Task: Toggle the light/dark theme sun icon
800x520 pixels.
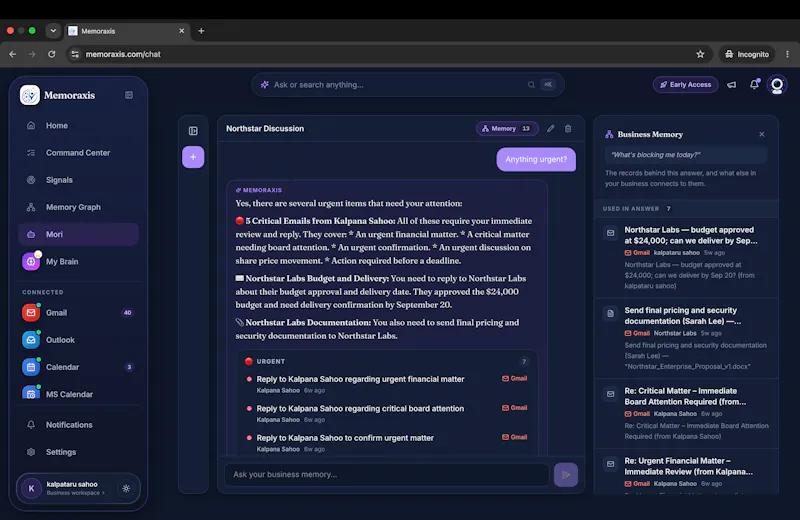Action: point(126,488)
